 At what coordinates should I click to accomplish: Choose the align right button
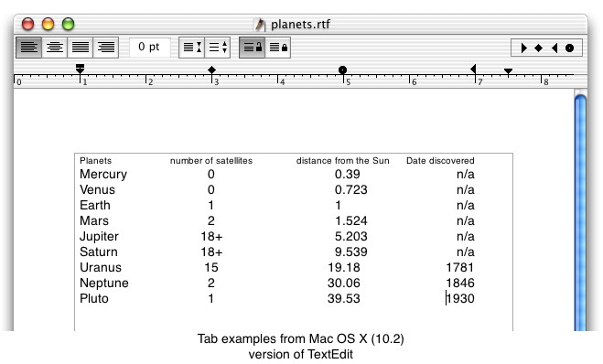tap(106, 48)
